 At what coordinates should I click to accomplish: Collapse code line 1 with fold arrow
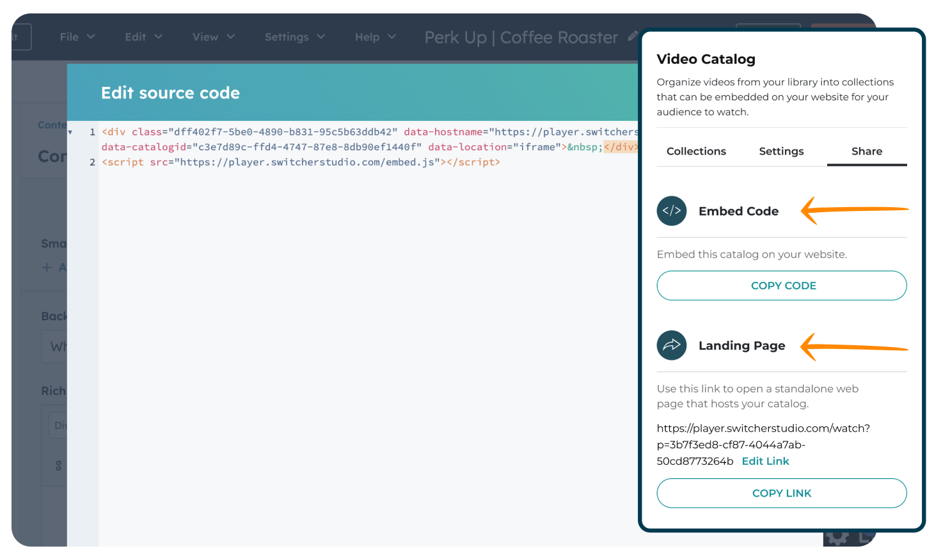pyautogui.click(x=70, y=132)
